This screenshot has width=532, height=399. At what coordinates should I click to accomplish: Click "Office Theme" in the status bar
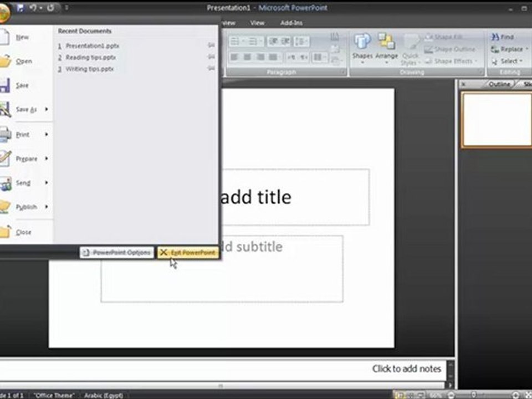pos(54,395)
